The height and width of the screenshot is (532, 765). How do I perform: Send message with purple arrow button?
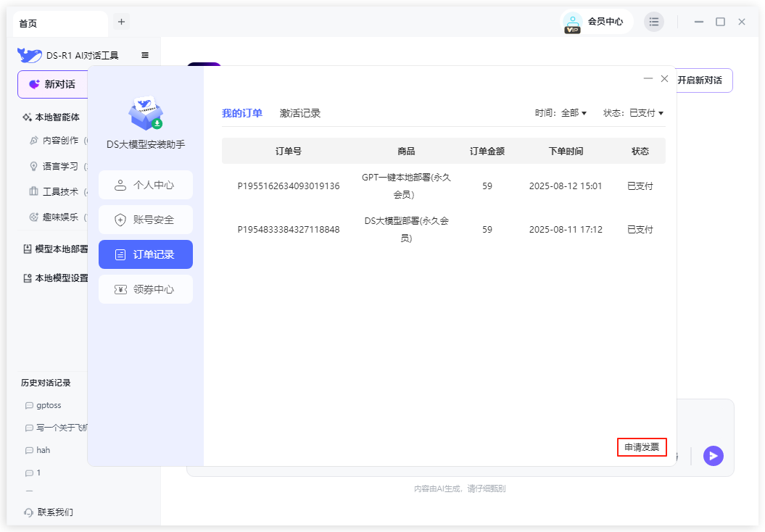[713, 456]
